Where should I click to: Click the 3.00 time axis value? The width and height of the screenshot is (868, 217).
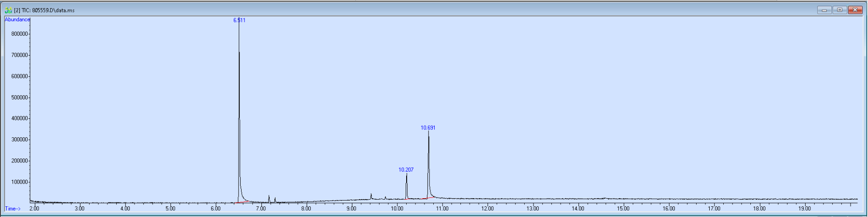point(79,209)
